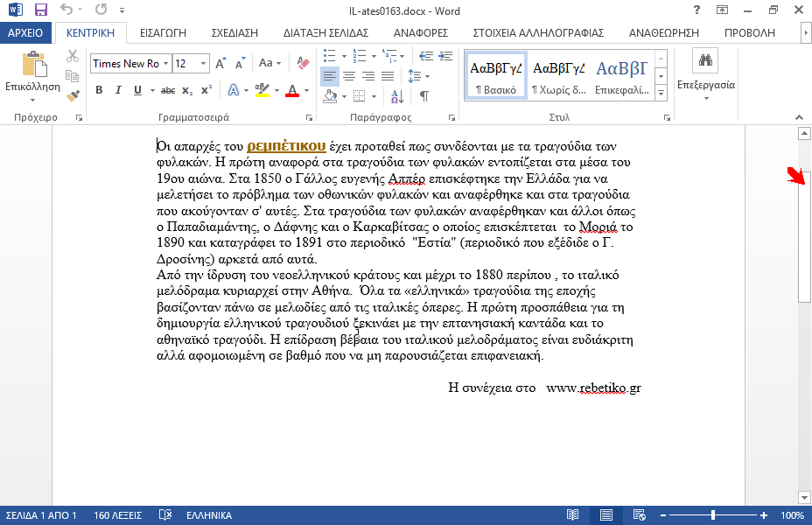The image size is (812, 525).
Task: Apply the Χωρίς δ... style
Action: 559,76
